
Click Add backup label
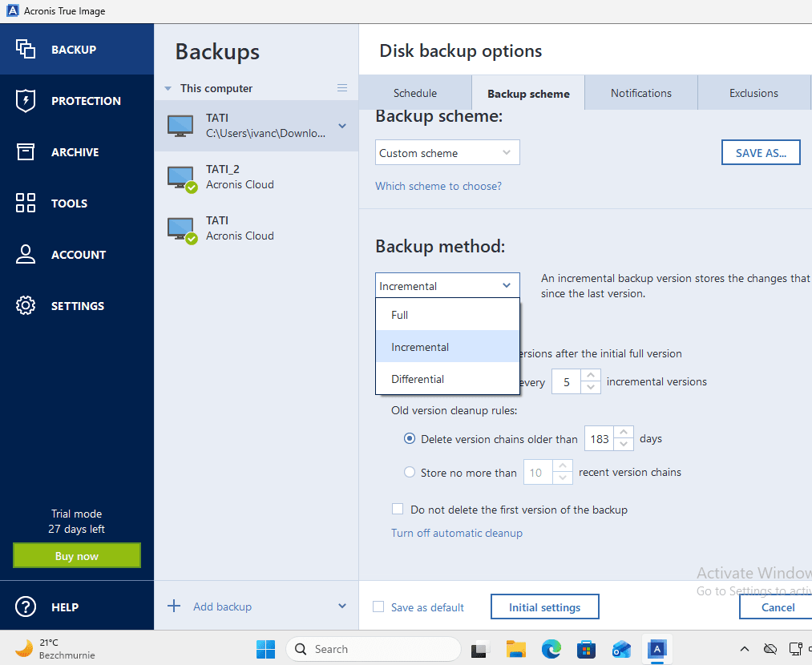coord(222,606)
